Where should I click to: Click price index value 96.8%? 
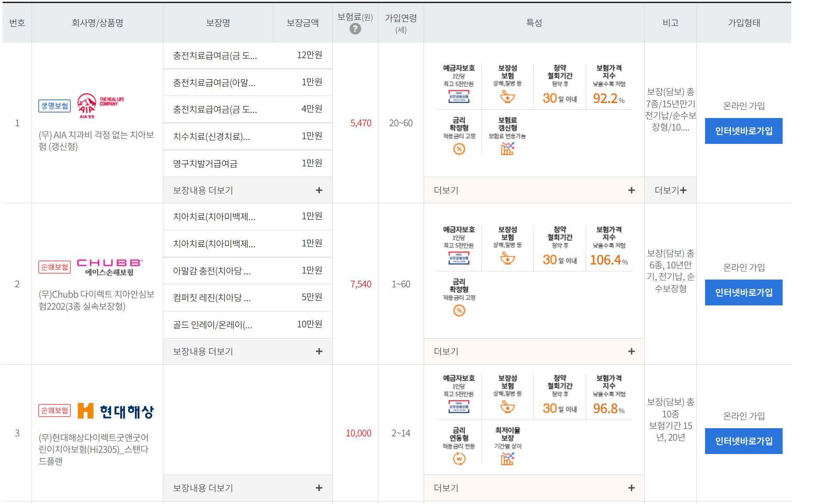(609, 409)
